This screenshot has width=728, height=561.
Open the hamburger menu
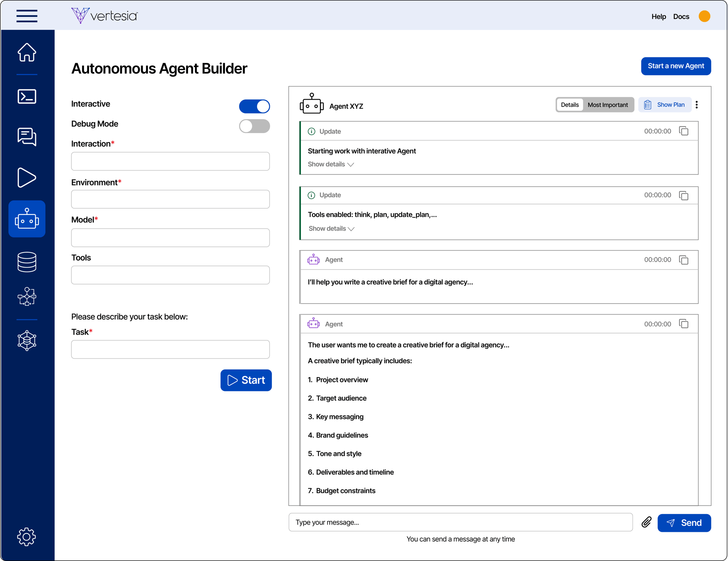27,16
